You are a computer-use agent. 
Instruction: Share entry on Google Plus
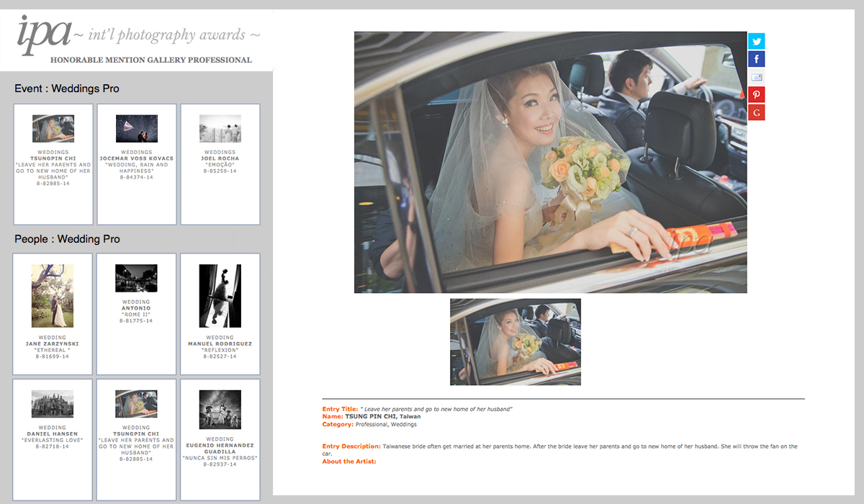pyautogui.click(x=756, y=112)
